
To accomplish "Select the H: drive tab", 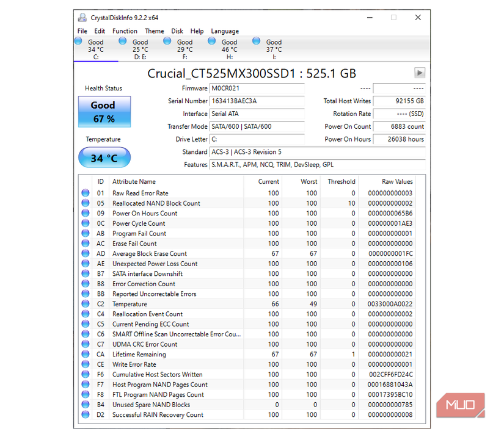I will point(229,49).
